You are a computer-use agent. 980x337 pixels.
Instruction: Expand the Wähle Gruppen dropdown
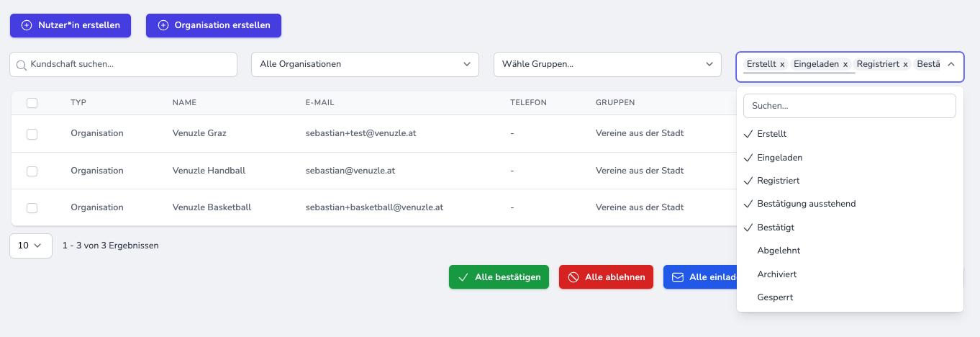pos(607,64)
